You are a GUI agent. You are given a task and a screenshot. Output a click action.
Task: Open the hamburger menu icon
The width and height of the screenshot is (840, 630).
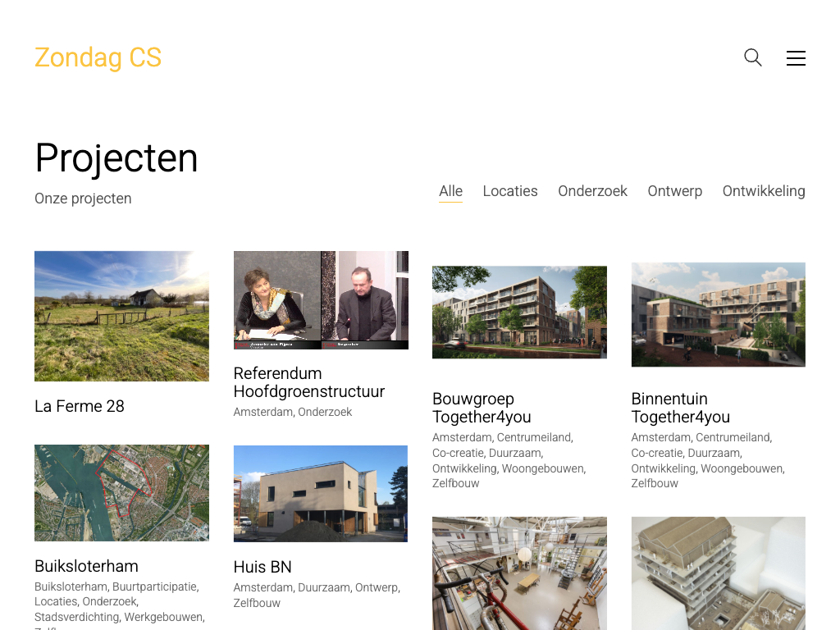(x=796, y=58)
